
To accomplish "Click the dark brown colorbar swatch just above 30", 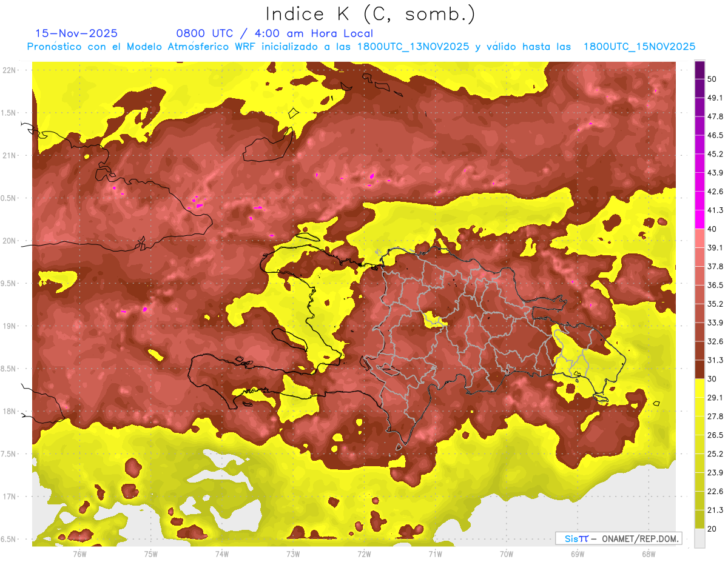I will (x=699, y=369).
